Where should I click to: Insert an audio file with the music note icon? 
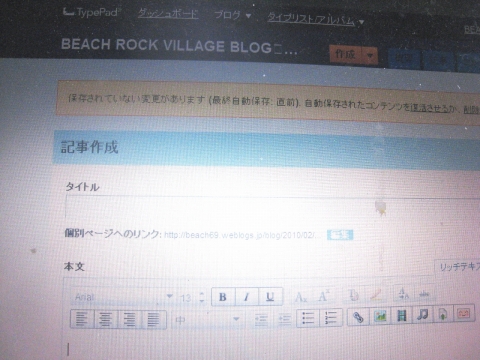point(423,314)
